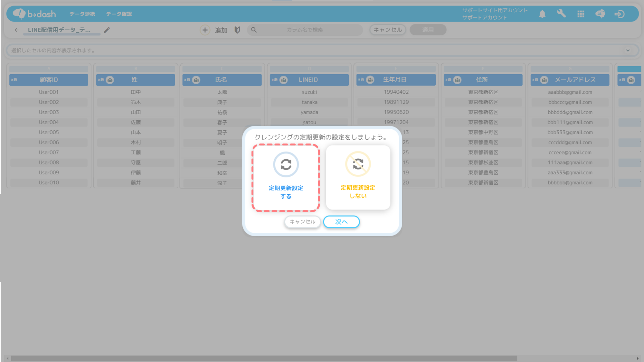644x362 pixels.
Task: Click the horizontal scrollbar at bottom
Action: [x=264, y=358]
